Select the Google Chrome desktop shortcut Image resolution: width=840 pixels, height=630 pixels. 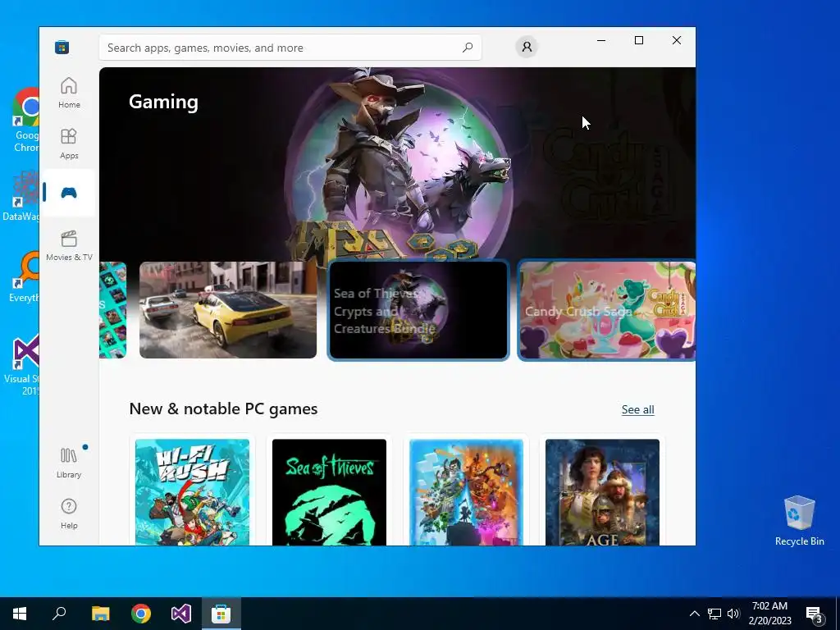click(x=25, y=120)
